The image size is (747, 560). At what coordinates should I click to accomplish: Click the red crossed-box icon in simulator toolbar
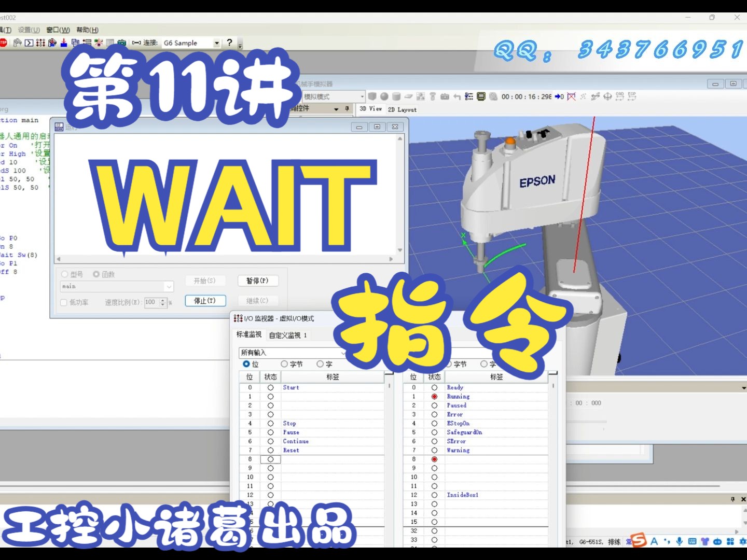point(571,96)
